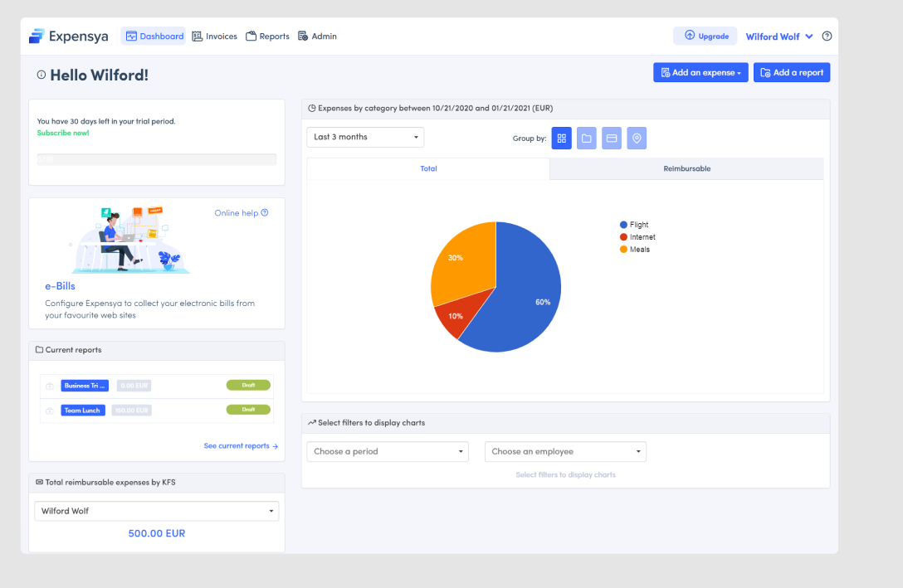Group expenses by credit card icon
The width and height of the screenshot is (903, 588).
click(612, 138)
